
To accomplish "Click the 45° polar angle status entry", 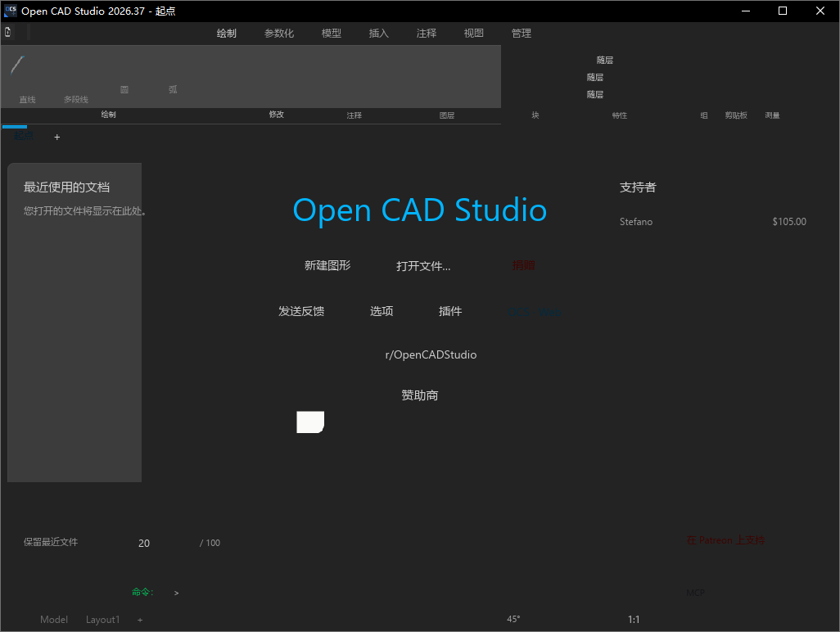I will [513, 619].
